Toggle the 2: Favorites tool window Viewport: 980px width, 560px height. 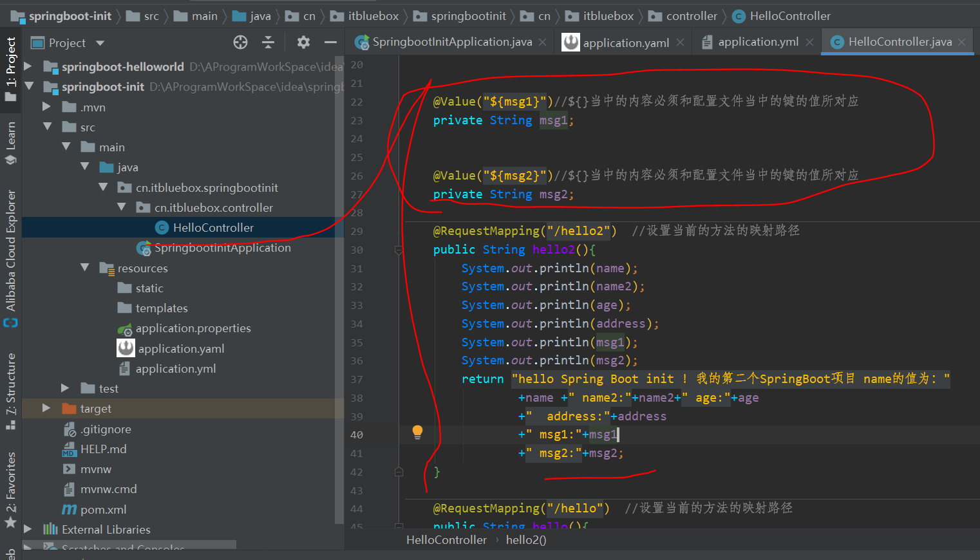[11, 490]
